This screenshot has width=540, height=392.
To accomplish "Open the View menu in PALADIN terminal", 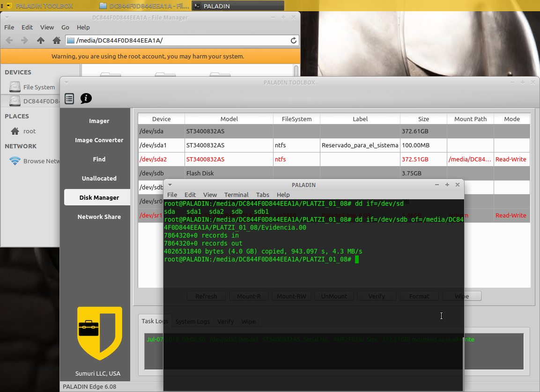I will pos(210,195).
